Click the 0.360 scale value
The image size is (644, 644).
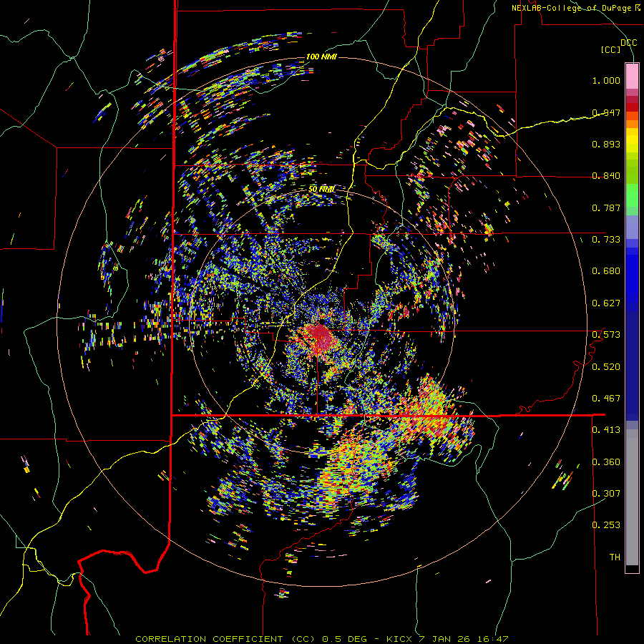pyautogui.click(x=606, y=462)
